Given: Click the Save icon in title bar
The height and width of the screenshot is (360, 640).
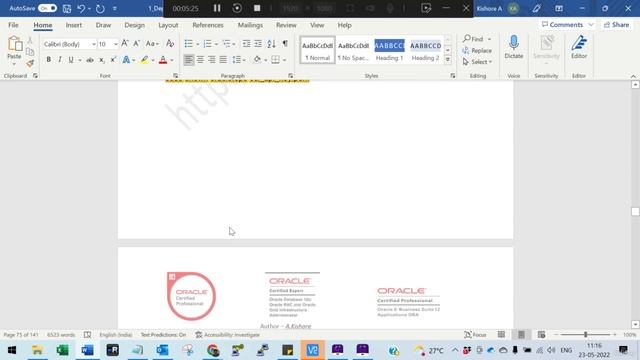Looking at the screenshot, I should point(67,8).
